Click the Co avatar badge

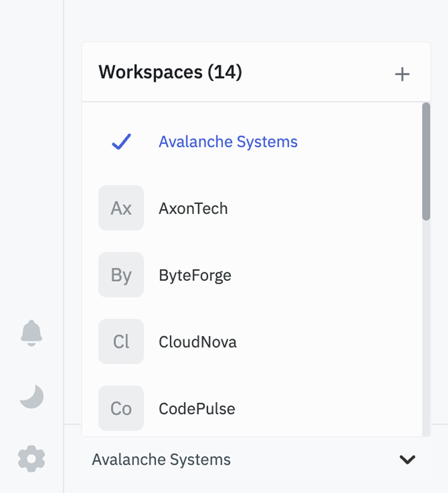(120, 408)
